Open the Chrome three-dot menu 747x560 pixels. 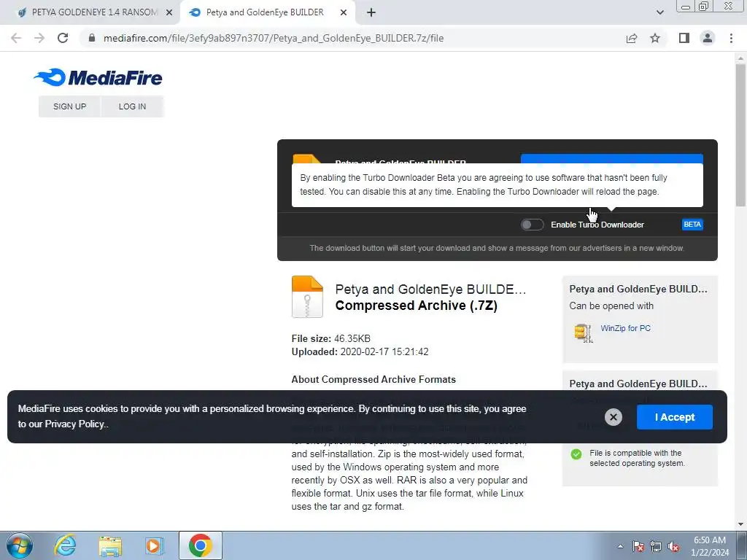tap(731, 38)
